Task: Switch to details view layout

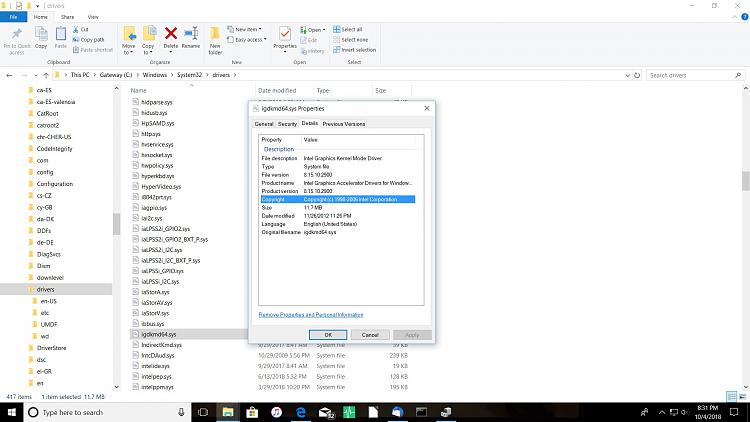Action: [731, 397]
